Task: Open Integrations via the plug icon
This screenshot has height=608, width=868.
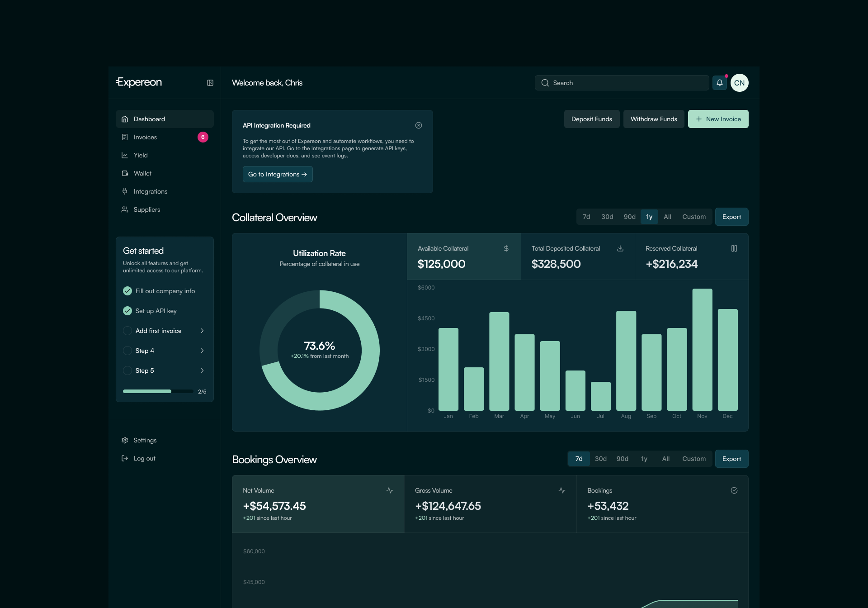Action: [x=125, y=191]
